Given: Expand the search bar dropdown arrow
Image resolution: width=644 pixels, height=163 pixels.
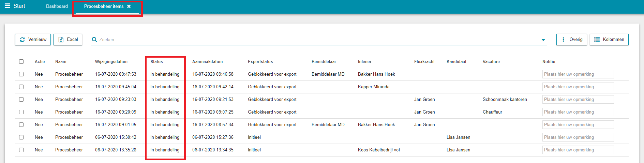Looking at the screenshot, I should coord(543,40).
